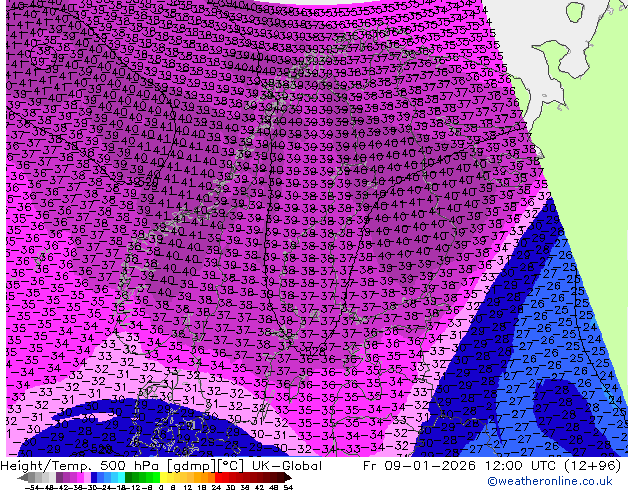
Task: Click the Height/Temp. 500 hPa title text
Action: click(78, 466)
